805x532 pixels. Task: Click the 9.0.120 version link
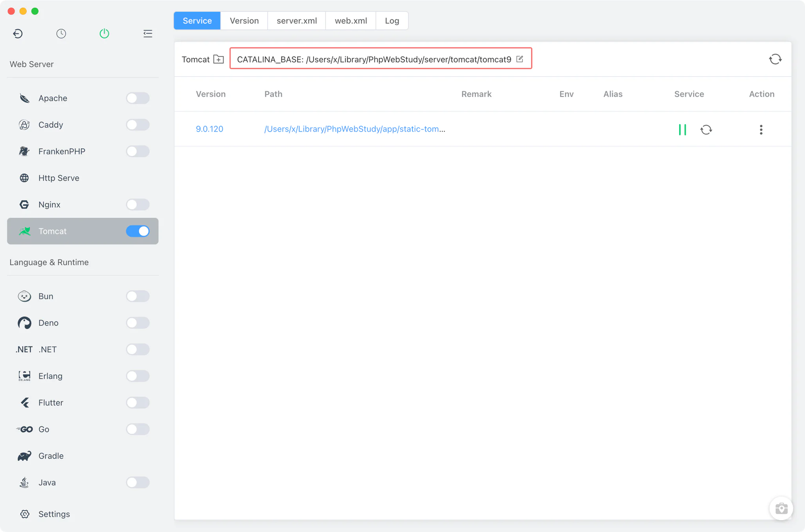[210, 129]
